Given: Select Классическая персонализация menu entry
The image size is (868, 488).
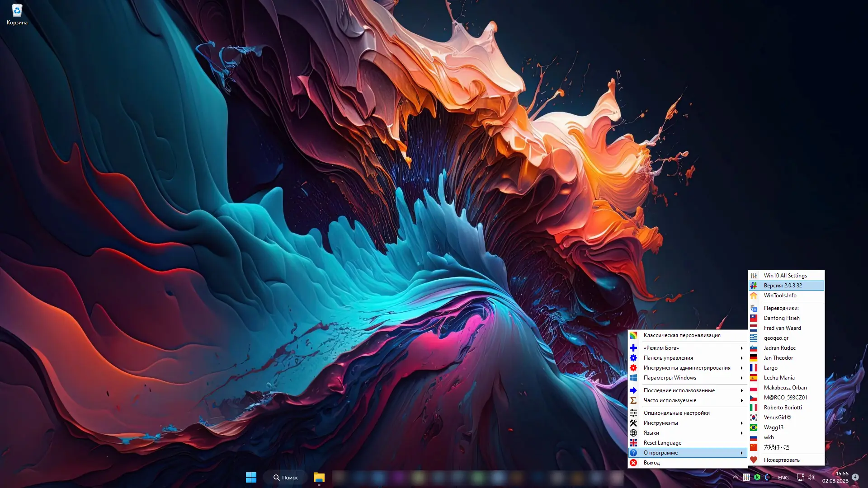Looking at the screenshot, I should [682, 335].
